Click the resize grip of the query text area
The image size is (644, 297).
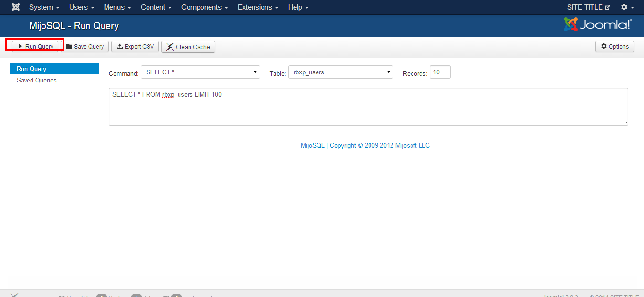point(625,123)
